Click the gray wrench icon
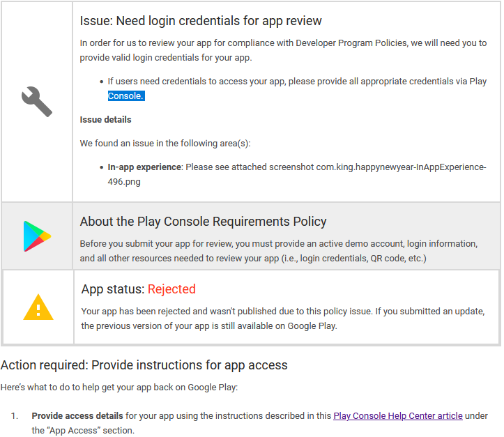504x437 pixels. 37,102
